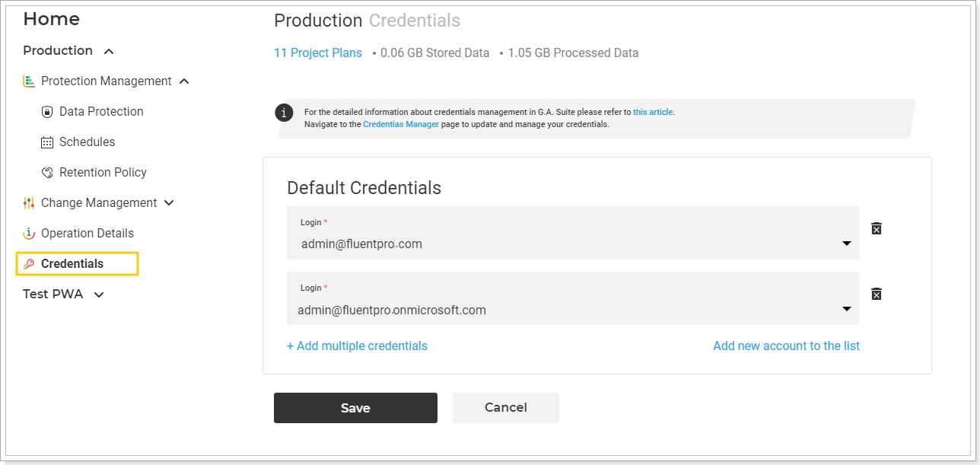Click the '1.05 GB Processed Data' text

(573, 53)
